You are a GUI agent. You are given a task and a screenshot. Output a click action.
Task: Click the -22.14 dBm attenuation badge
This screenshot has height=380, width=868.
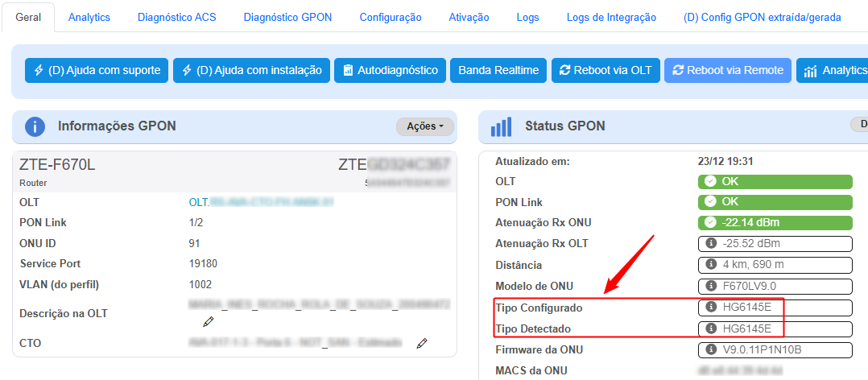775,223
